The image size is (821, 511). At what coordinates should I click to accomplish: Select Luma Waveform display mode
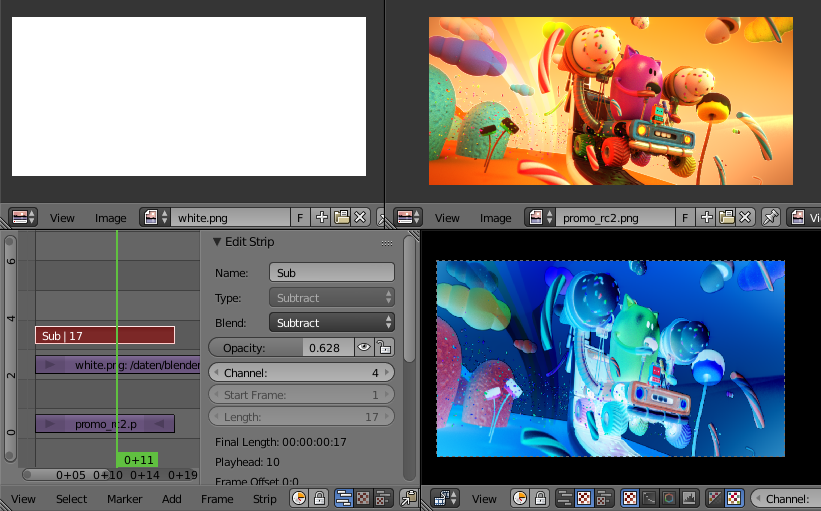click(x=649, y=498)
